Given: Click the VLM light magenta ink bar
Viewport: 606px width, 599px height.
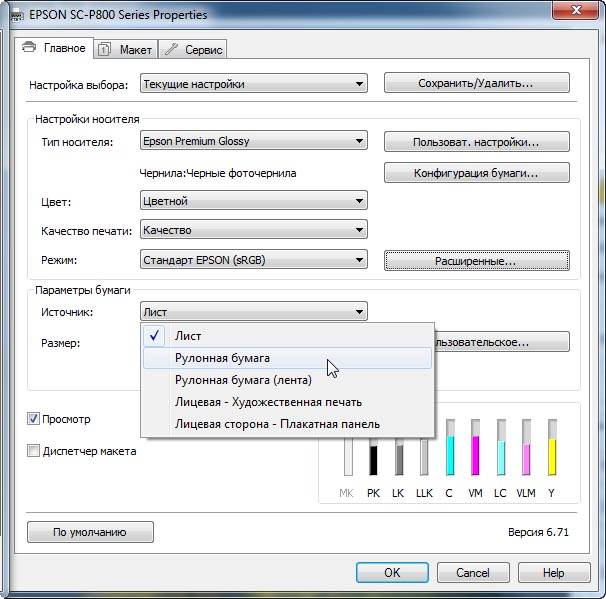Looking at the screenshot, I should coord(526,447).
